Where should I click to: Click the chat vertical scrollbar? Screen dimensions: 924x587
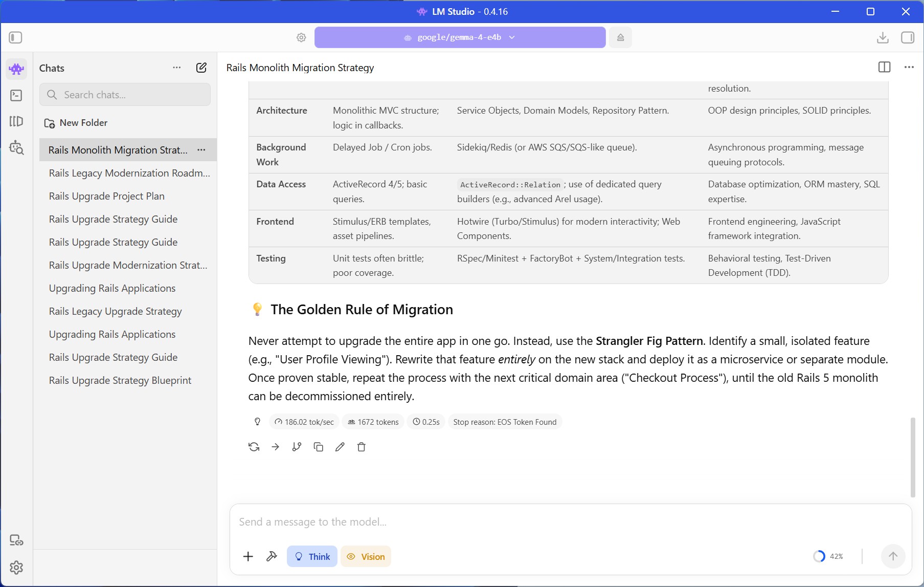tap(912, 457)
